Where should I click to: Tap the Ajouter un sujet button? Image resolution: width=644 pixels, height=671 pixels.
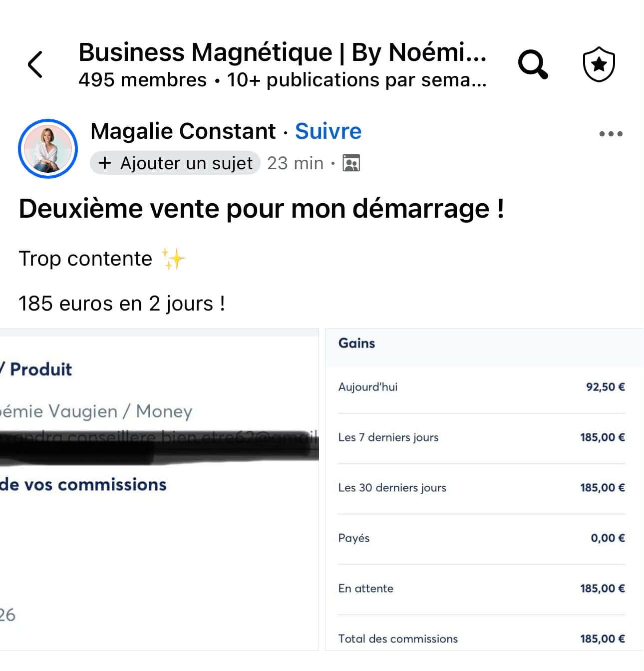[175, 163]
